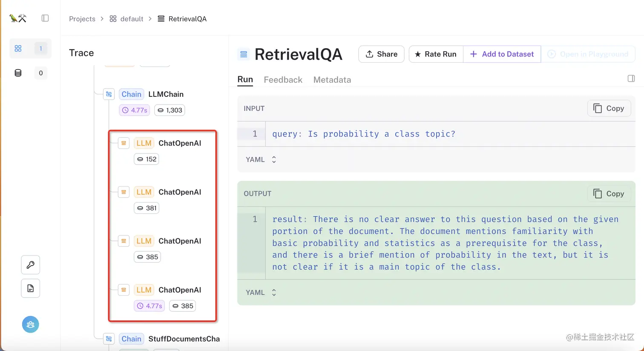Toggle the right side panel icon
Screen dimensions: 644x351
coord(631,78)
